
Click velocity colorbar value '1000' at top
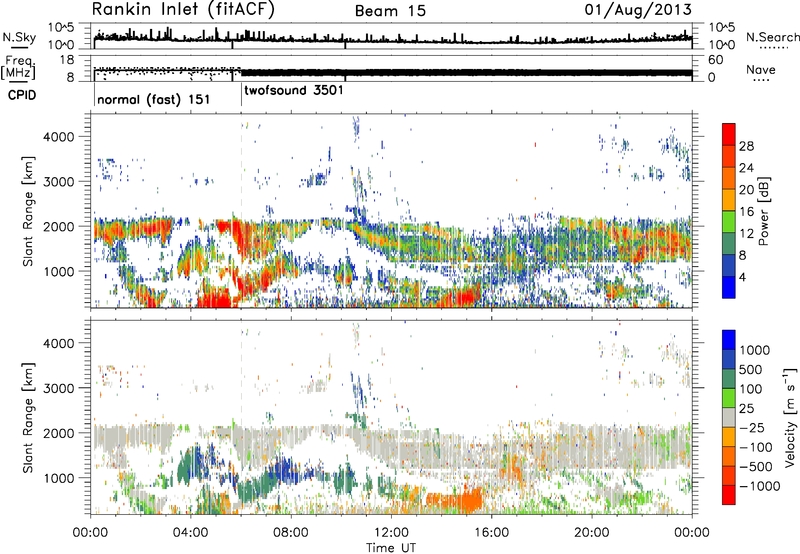point(755,350)
